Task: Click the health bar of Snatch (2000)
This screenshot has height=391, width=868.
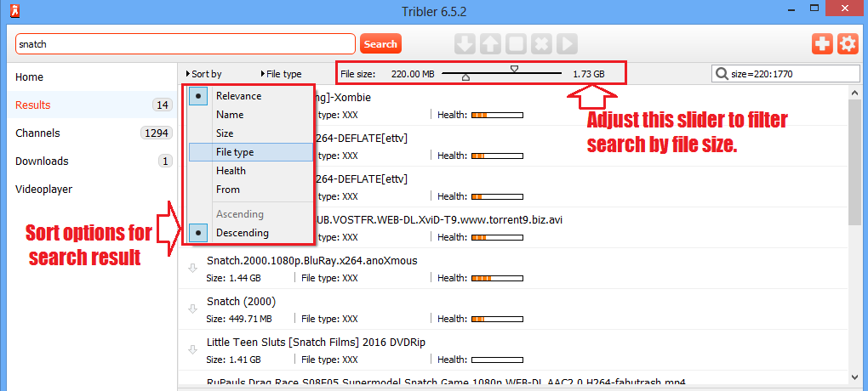Action: 497,319
